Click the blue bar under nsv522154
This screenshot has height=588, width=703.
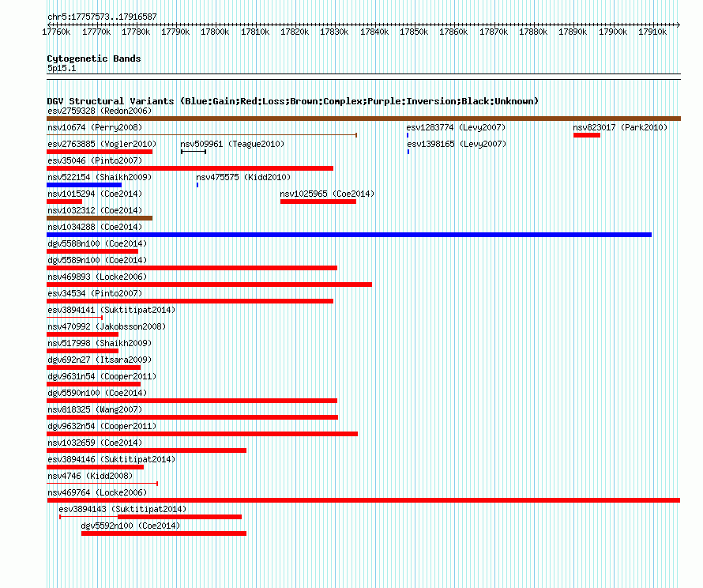[84, 185]
